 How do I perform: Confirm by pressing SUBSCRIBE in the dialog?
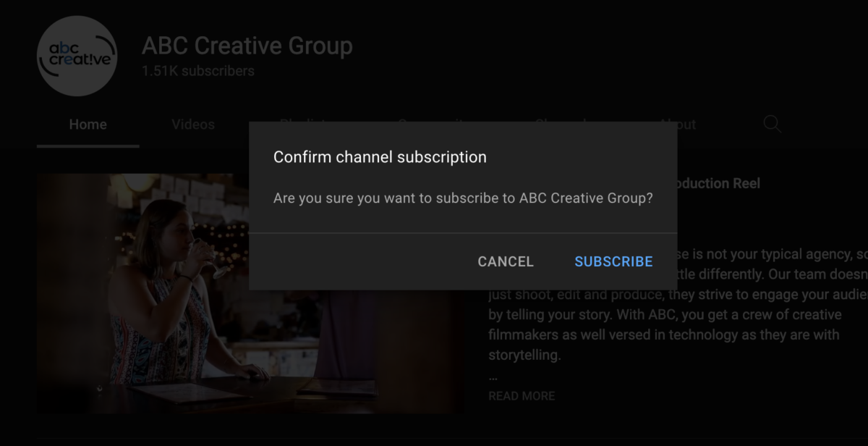[613, 261]
